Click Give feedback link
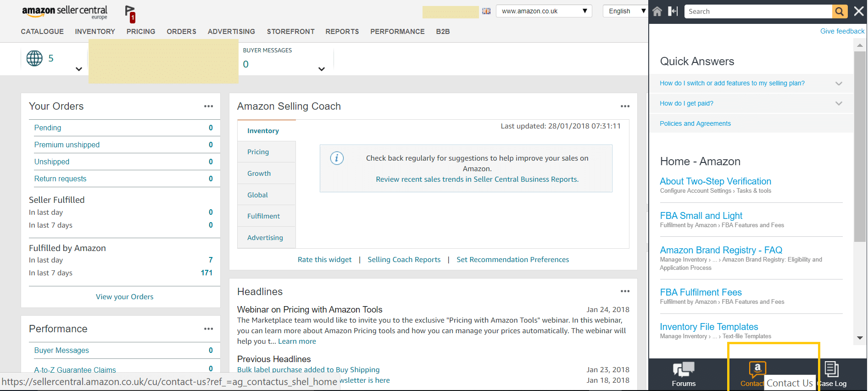Viewport: 868px width, 391px height. (x=842, y=31)
